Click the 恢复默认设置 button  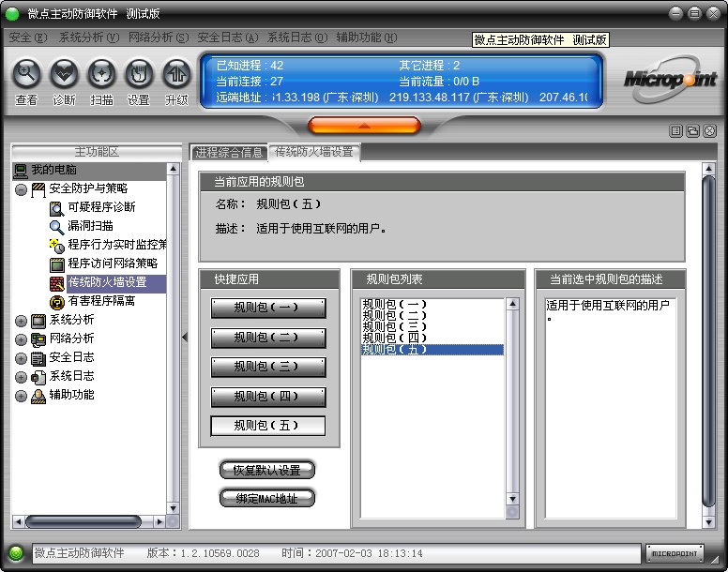(267, 470)
